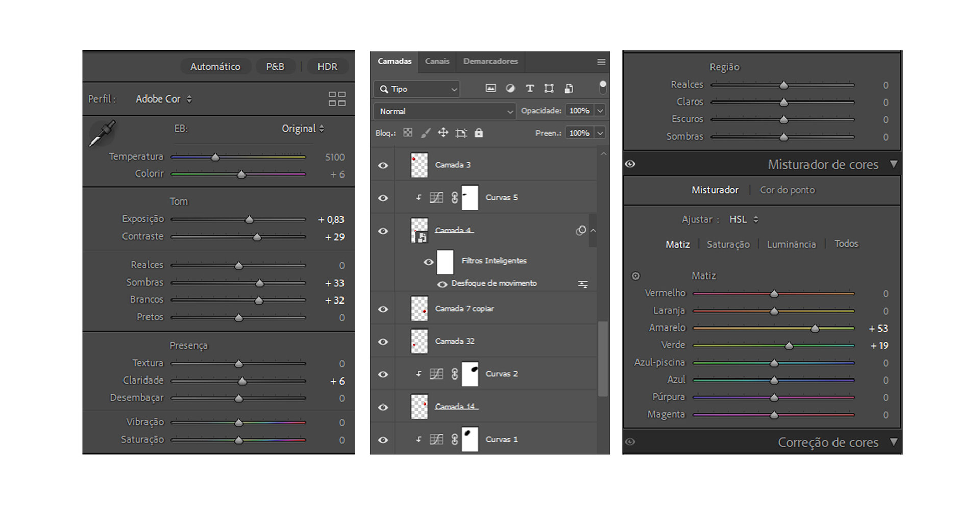
Task: Click the Amarelo hue slider handle
Action: (815, 329)
